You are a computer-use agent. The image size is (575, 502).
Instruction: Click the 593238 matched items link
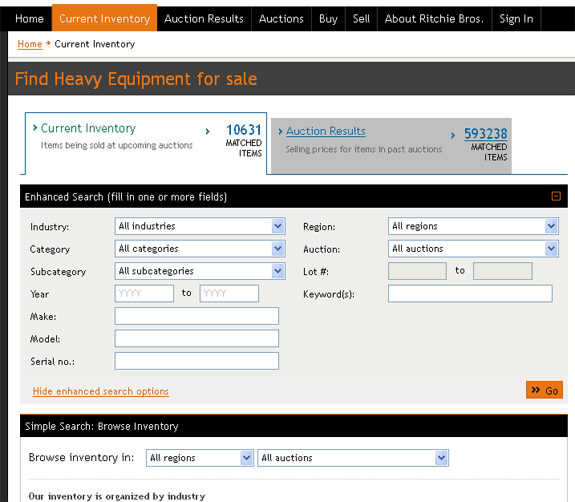[486, 134]
